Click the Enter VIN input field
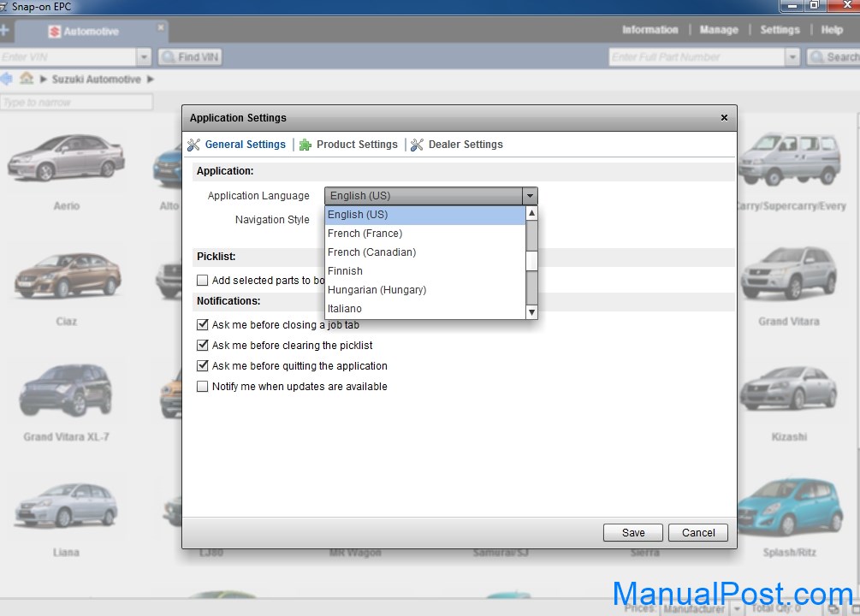This screenshot has width=860, height=616. point(68,57)
